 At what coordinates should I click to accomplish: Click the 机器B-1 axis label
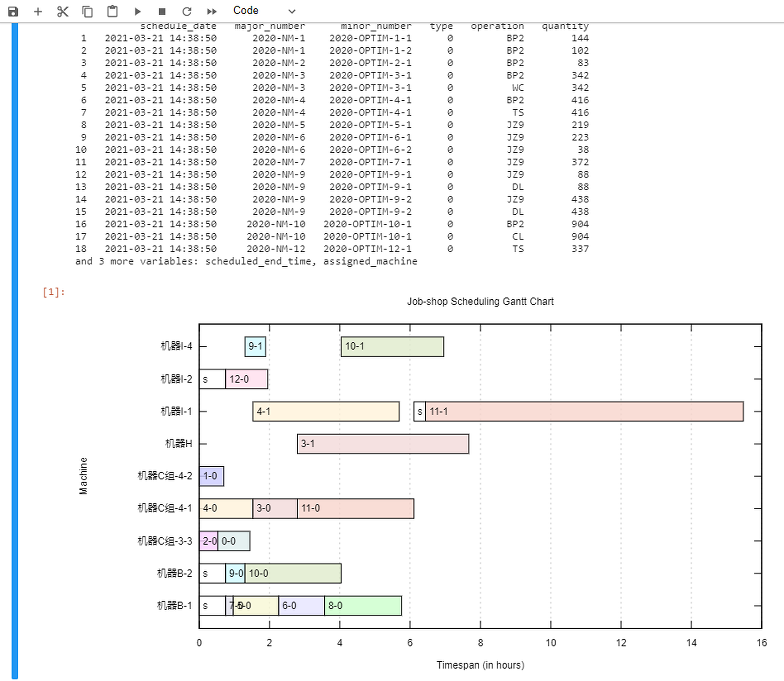click(174, 605)
